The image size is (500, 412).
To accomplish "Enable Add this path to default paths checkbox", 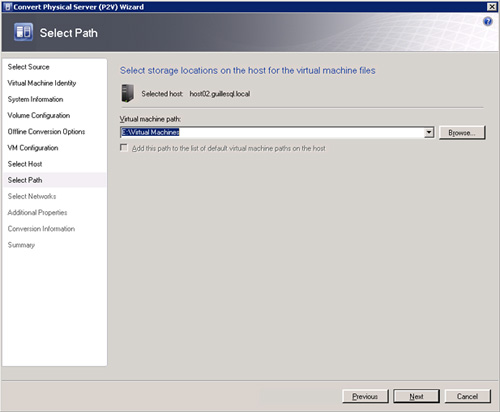I will (x=124, y=148).
